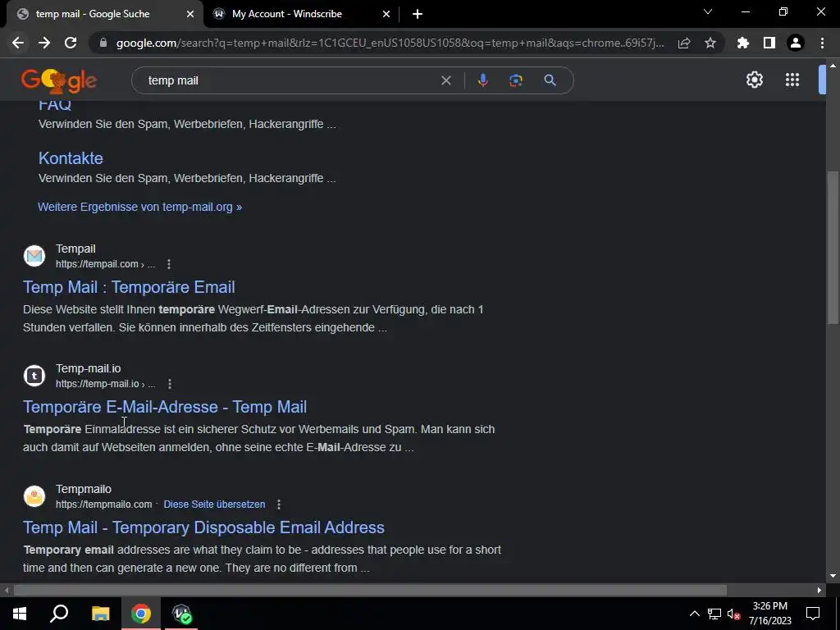Open a new browser tab
840x630 pixels.
click(x=418, y=14)
